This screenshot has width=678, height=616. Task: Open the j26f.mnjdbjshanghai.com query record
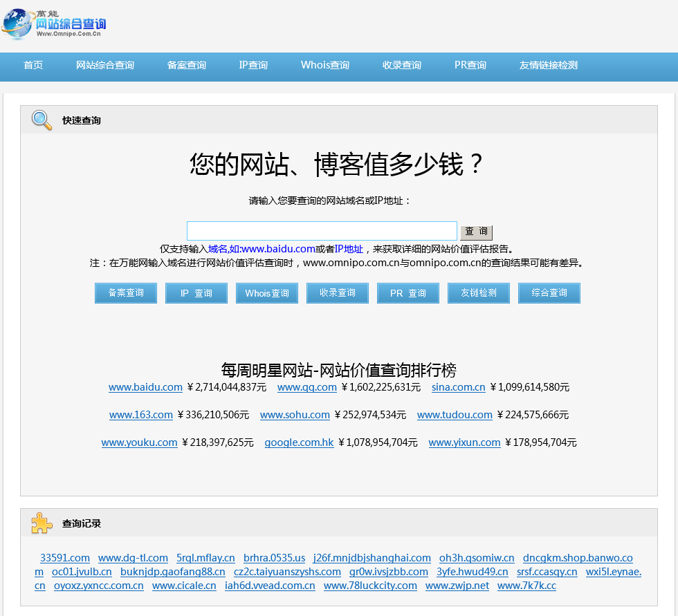[x=372, y=558]
